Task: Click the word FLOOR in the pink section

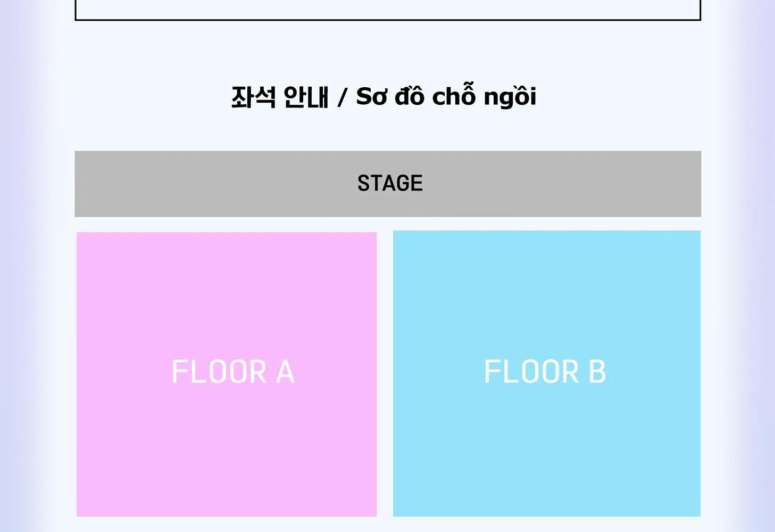Action: (x=219, y=372)
